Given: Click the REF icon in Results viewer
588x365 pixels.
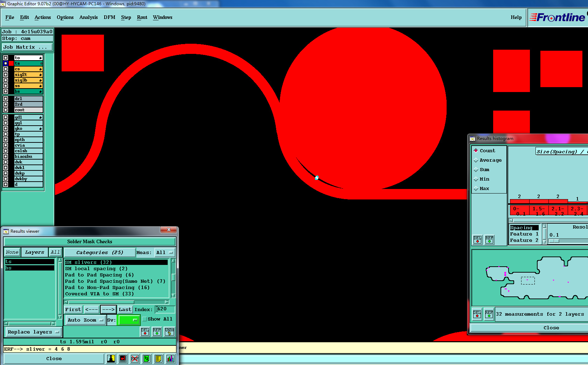Looking at the screenshot, I should click(157, 331).
